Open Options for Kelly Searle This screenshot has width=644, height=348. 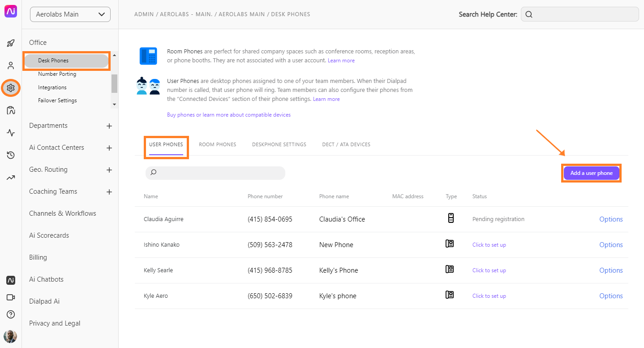coord(611,270)
